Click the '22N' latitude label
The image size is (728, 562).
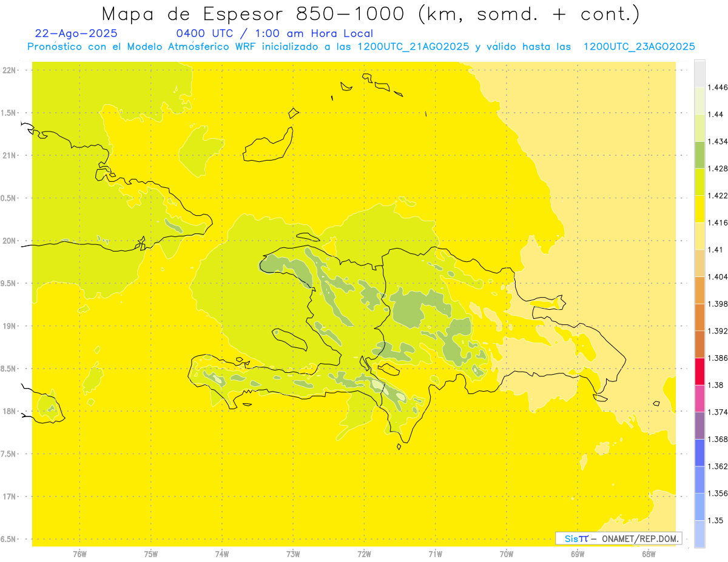(10, 70)
